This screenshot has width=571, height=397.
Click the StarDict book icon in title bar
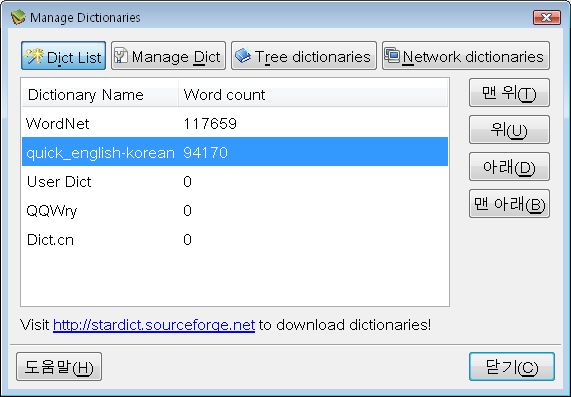click(18, 17)
